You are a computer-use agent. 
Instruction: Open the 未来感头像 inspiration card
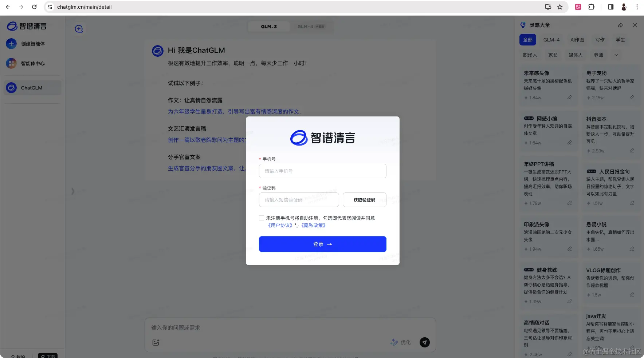pos(548,85)
